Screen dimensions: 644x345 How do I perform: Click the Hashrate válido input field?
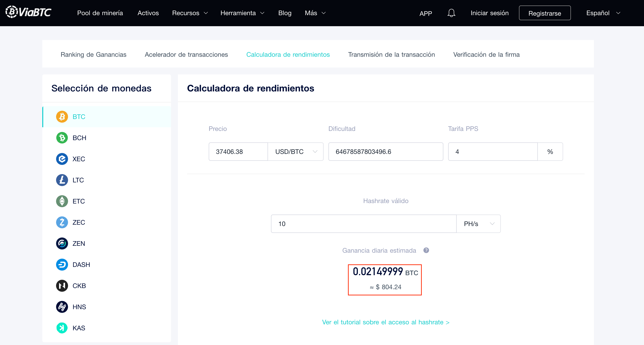pyautogui.click(x=364, y=223)
